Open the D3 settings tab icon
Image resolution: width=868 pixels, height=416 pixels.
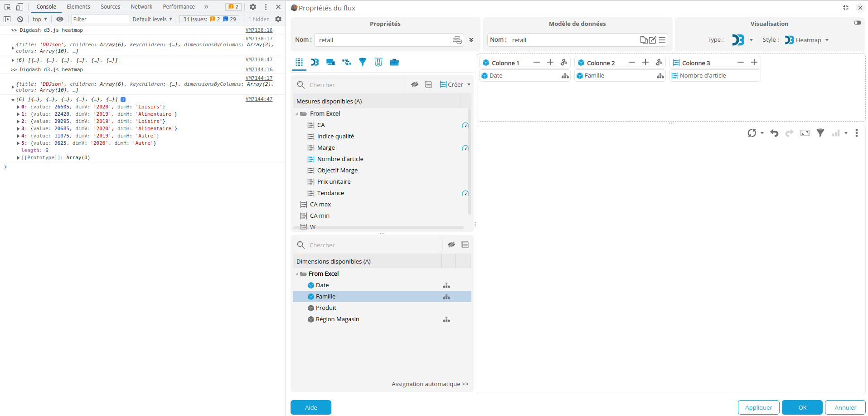coord(315,62)
